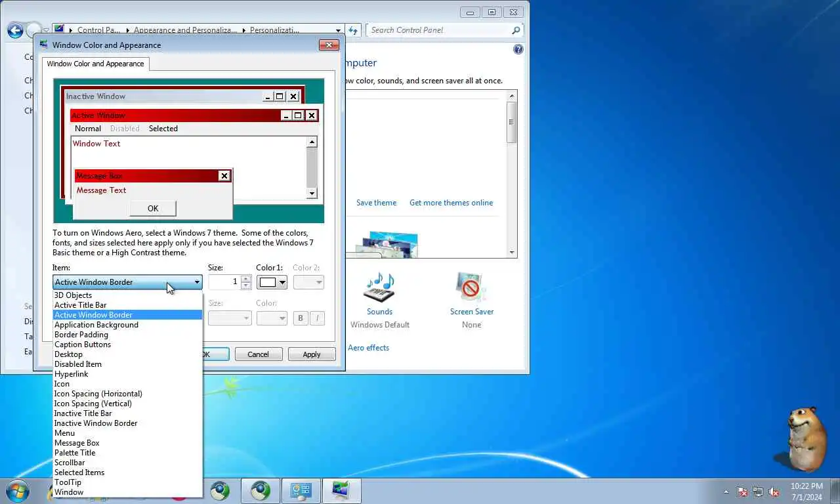Choose Active Title Bar from Item list
The height and width of the screenshot is (504, 840).
coord(127,305)
